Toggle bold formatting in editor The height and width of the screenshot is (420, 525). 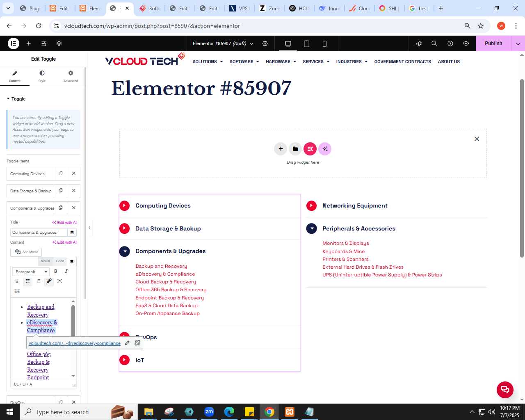click(56, 271)
